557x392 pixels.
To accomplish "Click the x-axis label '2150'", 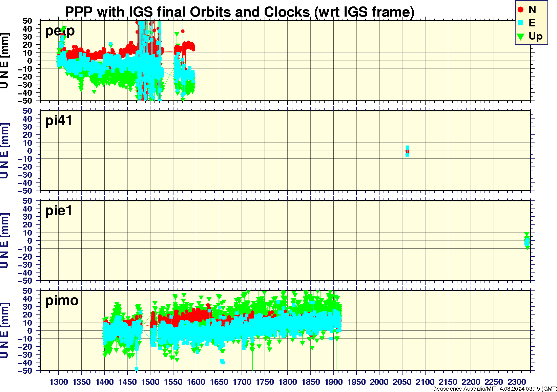I will click(448, 382).
